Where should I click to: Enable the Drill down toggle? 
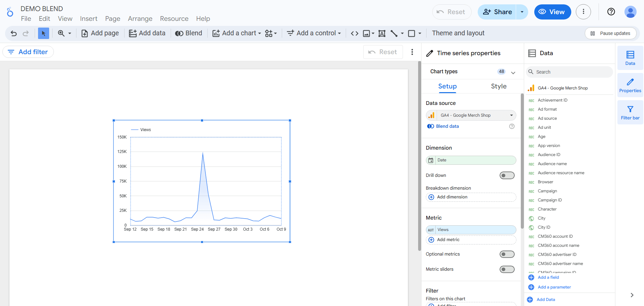(x=507, y=176)
